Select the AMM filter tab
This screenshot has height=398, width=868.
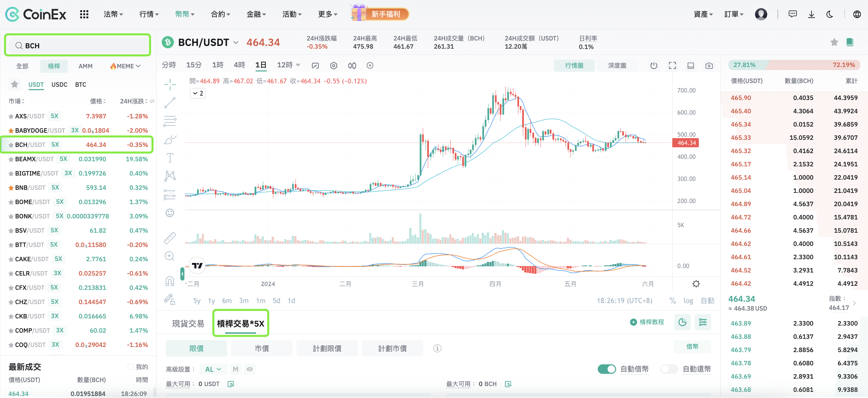click(x=85, y=66)
